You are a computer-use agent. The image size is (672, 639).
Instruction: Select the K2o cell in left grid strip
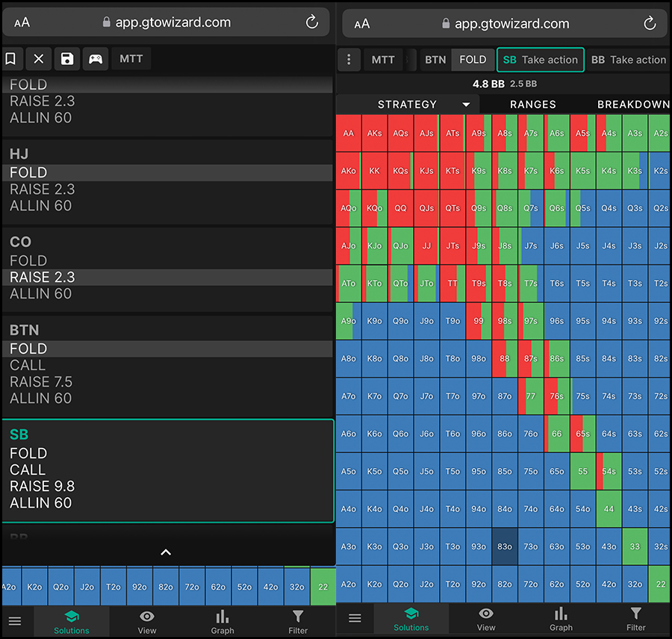(x=34, y=587)
